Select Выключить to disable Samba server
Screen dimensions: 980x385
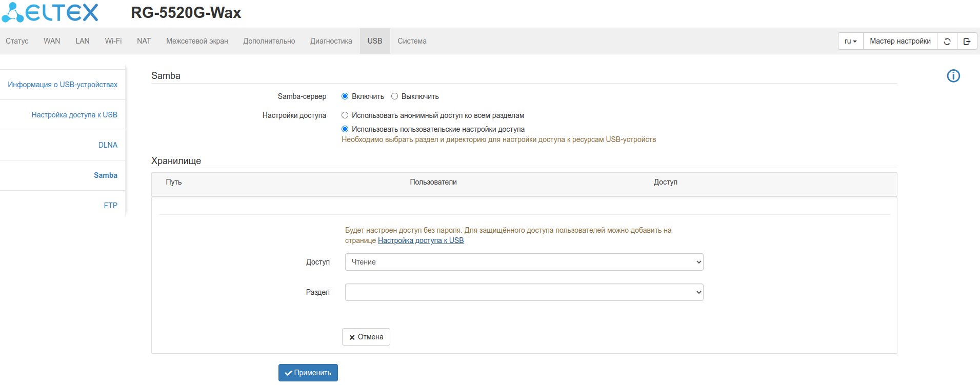click(395, 96)
